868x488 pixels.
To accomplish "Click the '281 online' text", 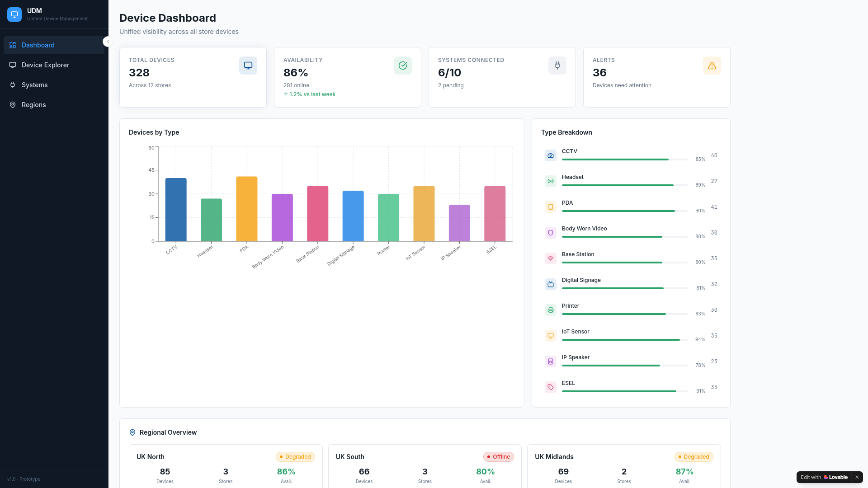I will 297,85.
